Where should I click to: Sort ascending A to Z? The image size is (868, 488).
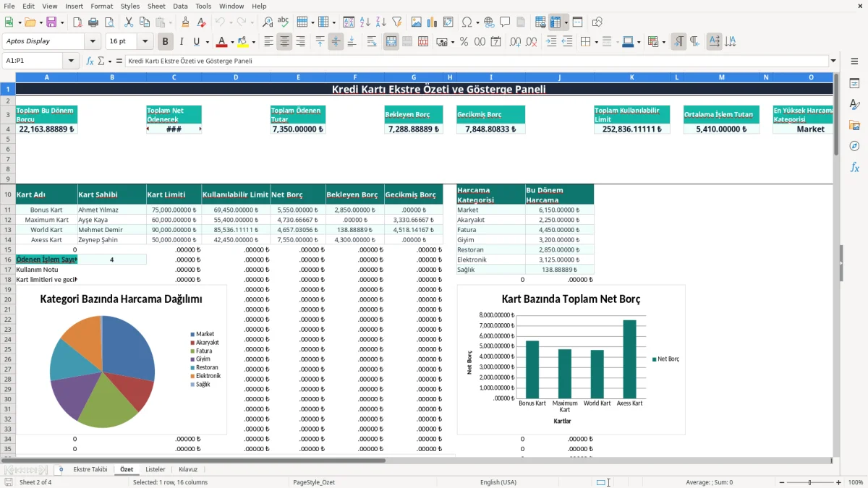(365, 22)
